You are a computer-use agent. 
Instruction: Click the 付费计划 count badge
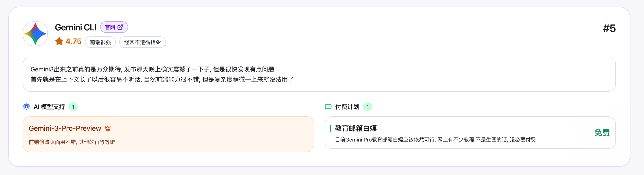367,107
